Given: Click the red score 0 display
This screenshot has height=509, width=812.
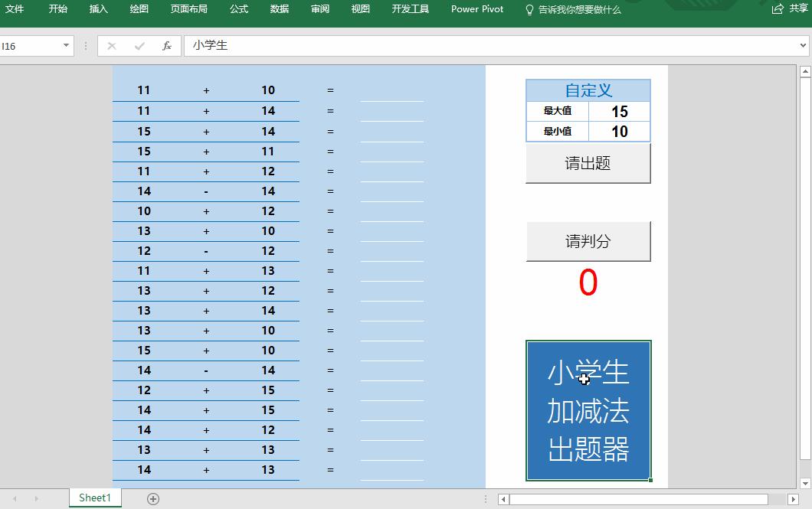Looking at the screenshot, I should (588, 282).
